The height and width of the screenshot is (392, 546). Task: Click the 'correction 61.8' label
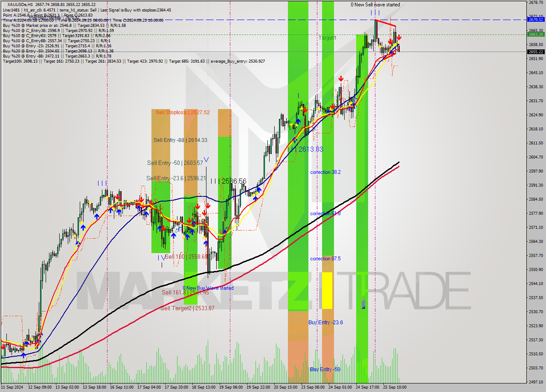(x=325, y=213)
